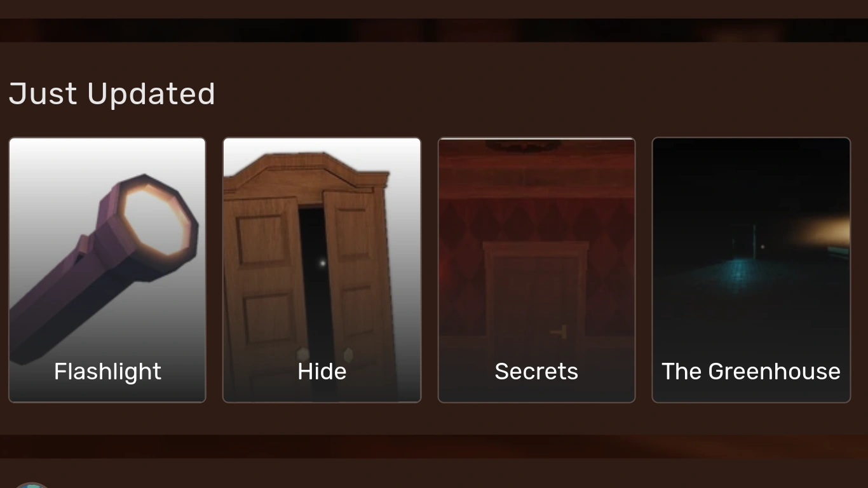The width and height of the screenshot is (868, 488).
Task: Open the Hide wardrobe card
Action: tap(322, 270)
